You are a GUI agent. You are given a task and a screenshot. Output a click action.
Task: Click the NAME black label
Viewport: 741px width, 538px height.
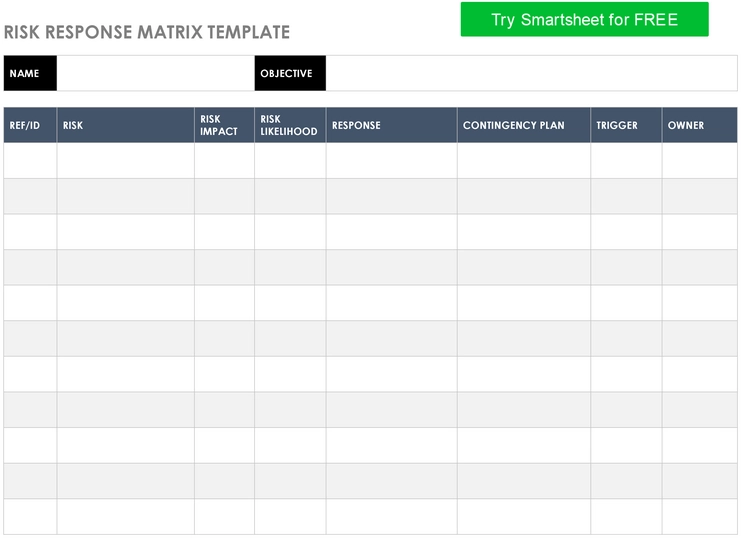click(x=30, y=73)
